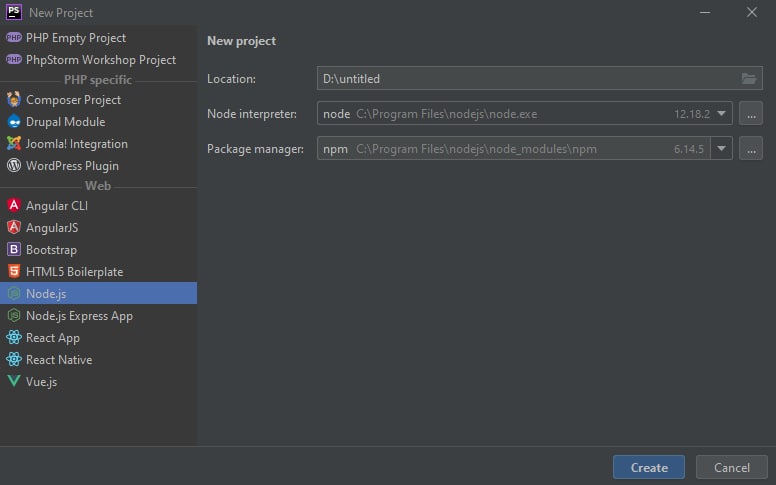Click the Composer Project icon

14,99
